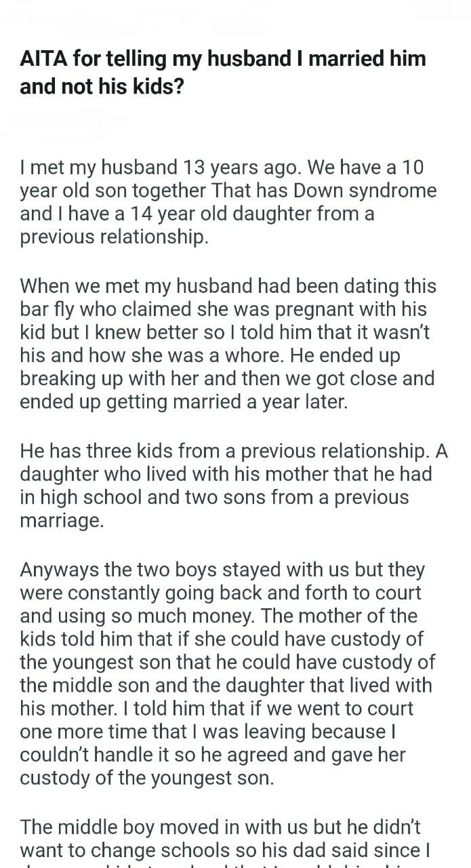Click the paragraph starting "I met my husband"
471x868 pixels.
click(228, 202)
